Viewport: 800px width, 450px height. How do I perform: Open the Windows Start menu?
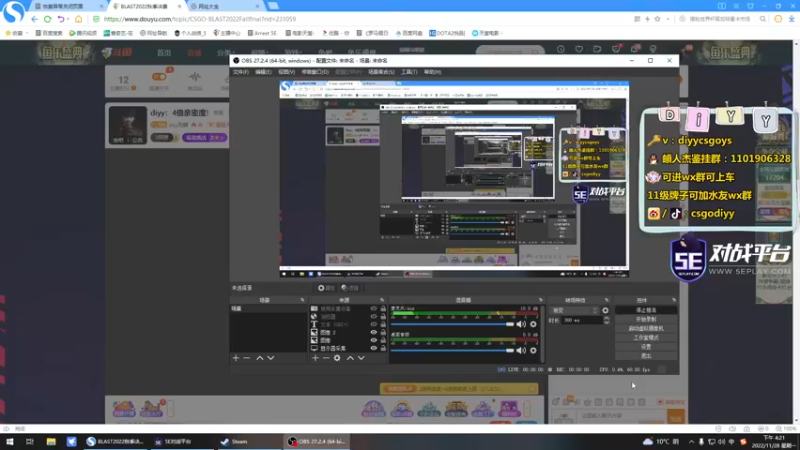click(10, 442)
